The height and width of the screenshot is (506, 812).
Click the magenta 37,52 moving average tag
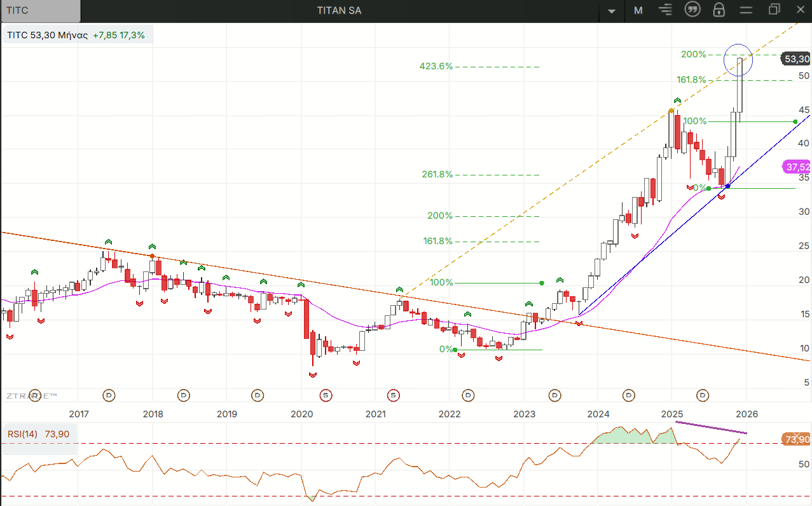pyautogui.click(x=797, y=167)
